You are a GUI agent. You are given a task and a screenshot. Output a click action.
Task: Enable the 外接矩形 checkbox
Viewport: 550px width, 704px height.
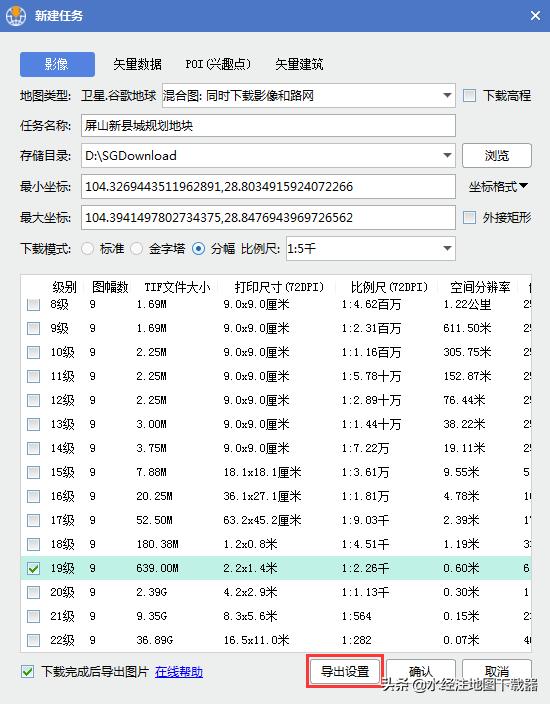point(469,217)
